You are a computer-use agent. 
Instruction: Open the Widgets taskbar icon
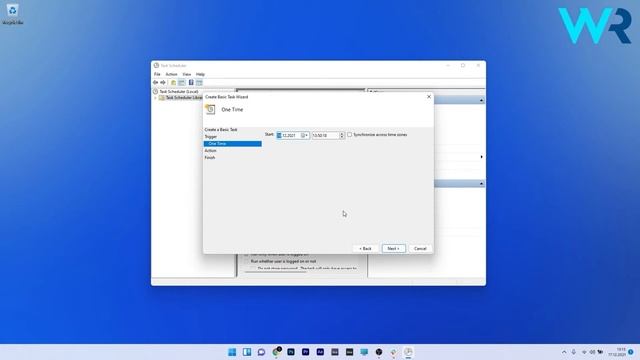[247, 352]
